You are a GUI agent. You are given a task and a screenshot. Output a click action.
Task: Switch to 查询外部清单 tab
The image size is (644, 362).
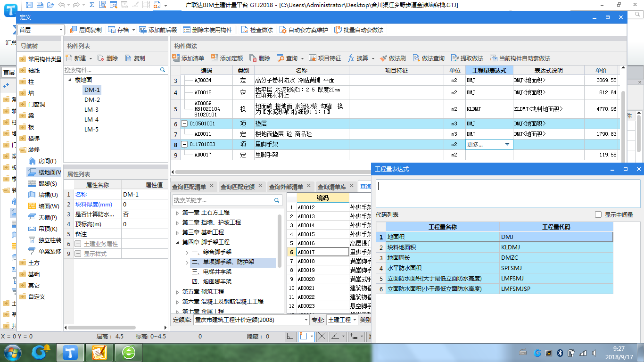286,187
